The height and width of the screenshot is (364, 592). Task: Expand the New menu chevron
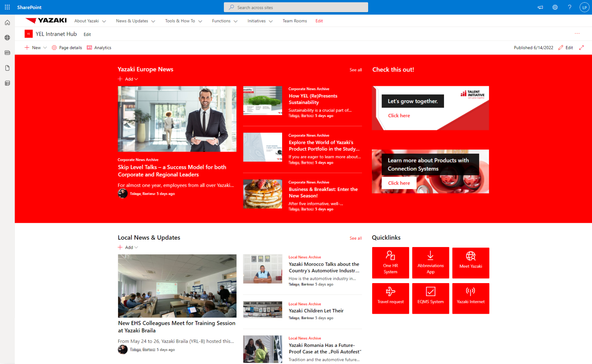pyautogui.click(x=45, y=48)
